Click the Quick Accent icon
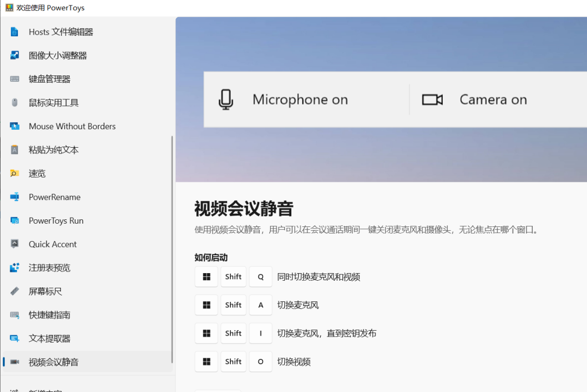This screenshot has height=392, width=587. 14,244
